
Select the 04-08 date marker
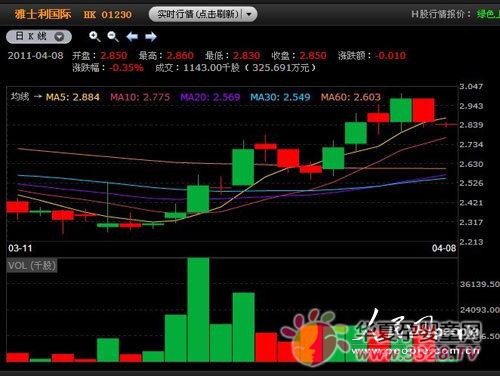(444, 248)
